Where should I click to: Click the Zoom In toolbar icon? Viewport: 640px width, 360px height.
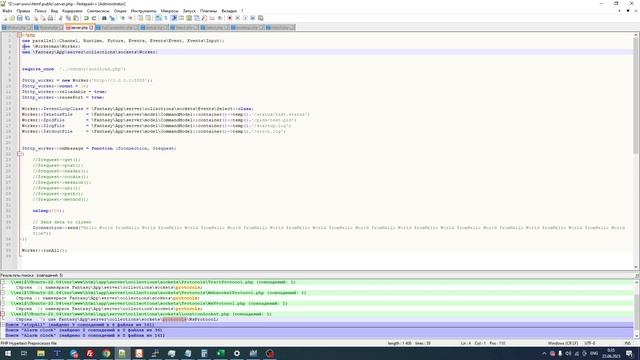(122, 18)
